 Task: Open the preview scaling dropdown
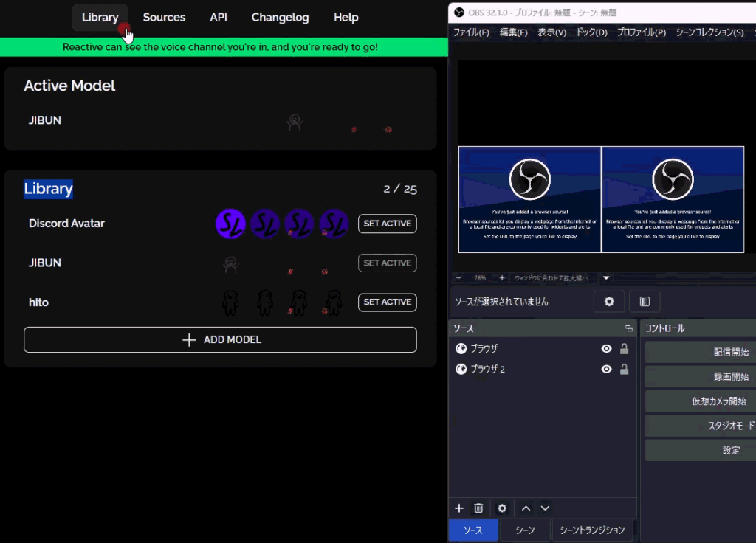pyautogui.click(x=606, y=278)
